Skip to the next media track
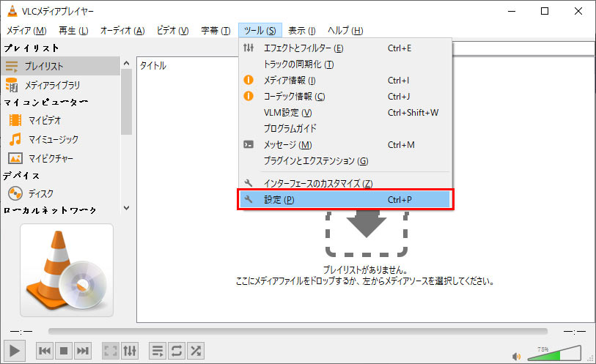 pos(83,351)
